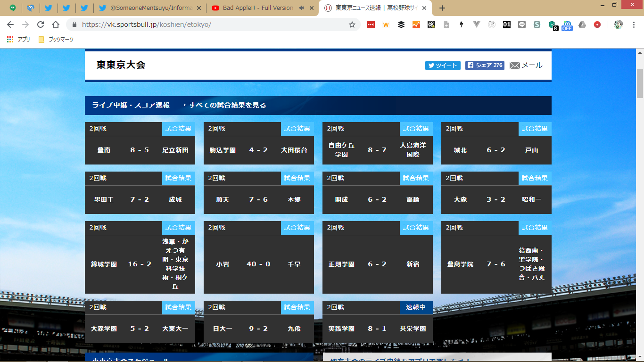Click the red LastPass extension icon

tap(371, 25)
